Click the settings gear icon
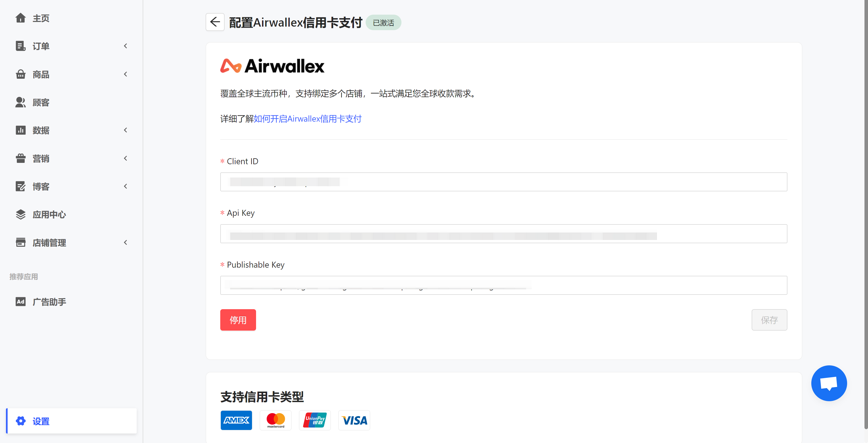Screen dimensions: 868x443 tap(21, 421)
